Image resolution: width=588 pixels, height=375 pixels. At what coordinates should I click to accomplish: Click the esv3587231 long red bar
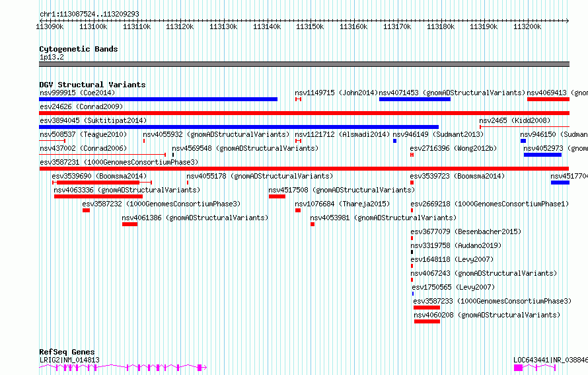[304, 169]
